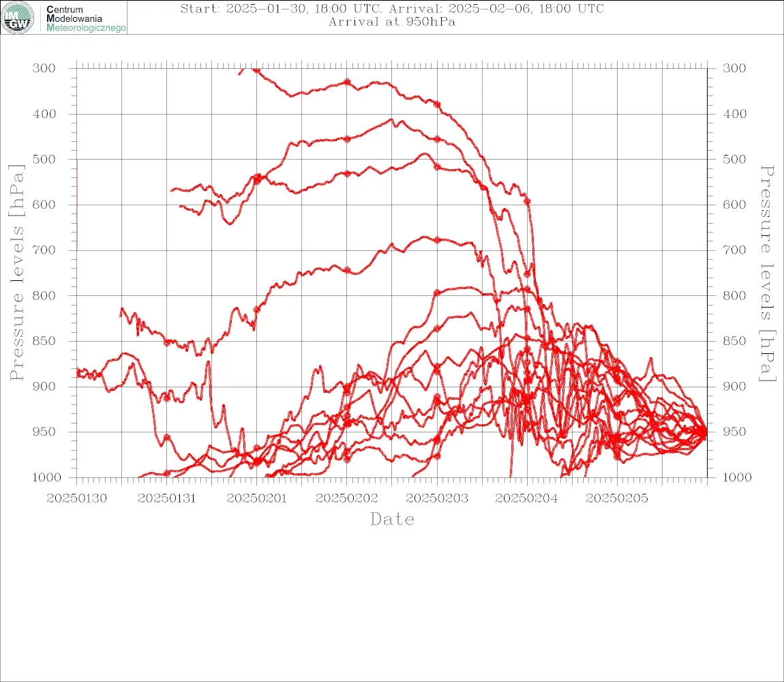Click the left axis 950 label

pos(44,431)
